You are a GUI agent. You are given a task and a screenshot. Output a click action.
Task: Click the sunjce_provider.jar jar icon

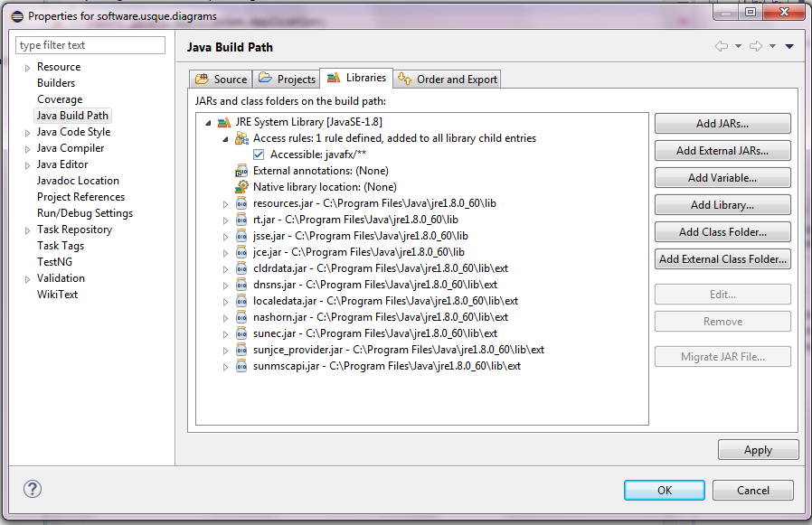(241, 350)
